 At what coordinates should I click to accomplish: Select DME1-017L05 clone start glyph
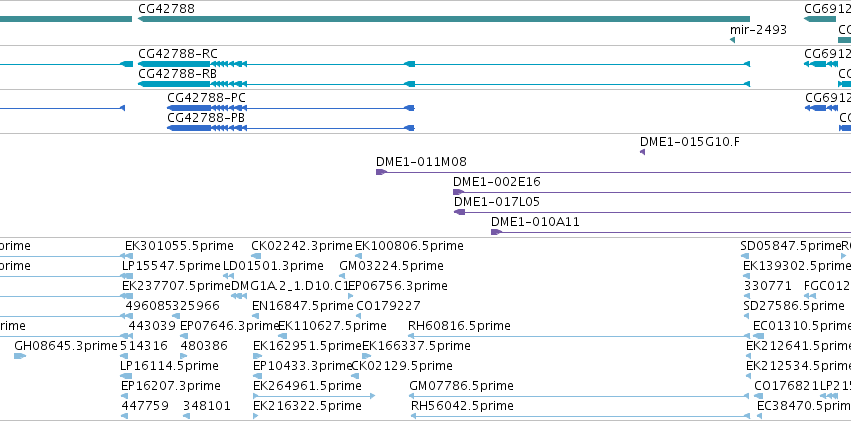(x=460, y=212)
